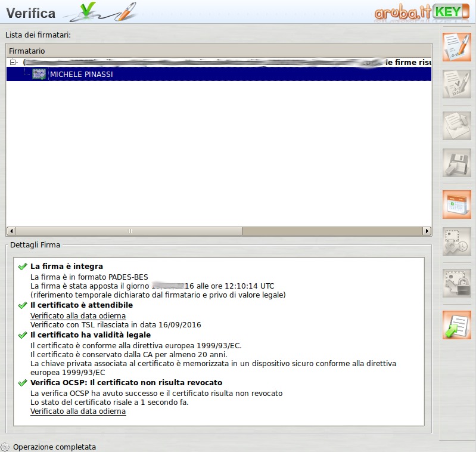Click the sign document icon with orange pen
The image size is (476, 452).
pos(456,47)
